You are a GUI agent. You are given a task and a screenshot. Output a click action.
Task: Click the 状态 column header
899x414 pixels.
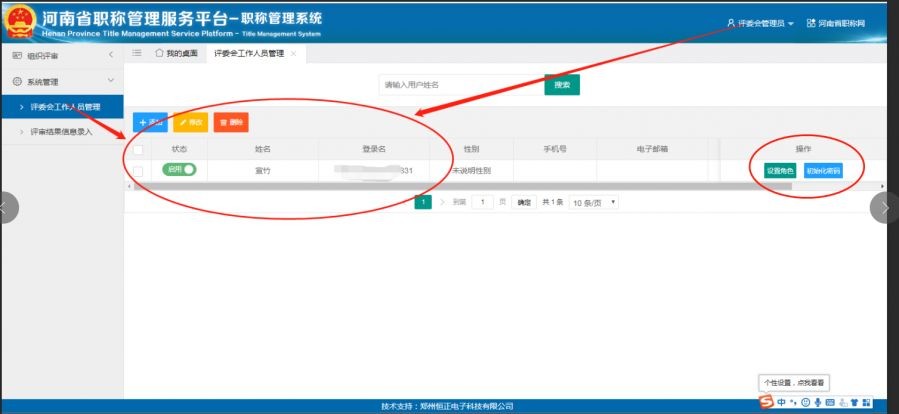179,149
